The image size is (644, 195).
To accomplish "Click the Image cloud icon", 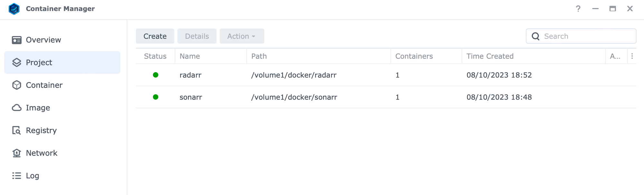I will coord(16,108).
